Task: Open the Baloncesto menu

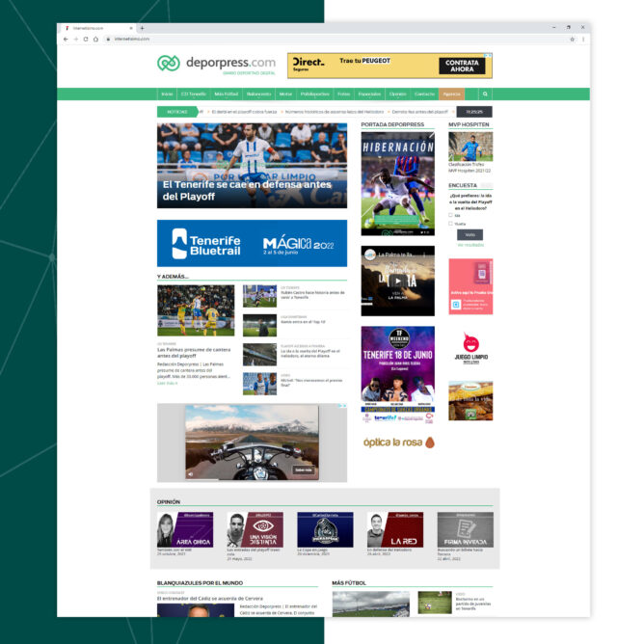Action: 258,94
